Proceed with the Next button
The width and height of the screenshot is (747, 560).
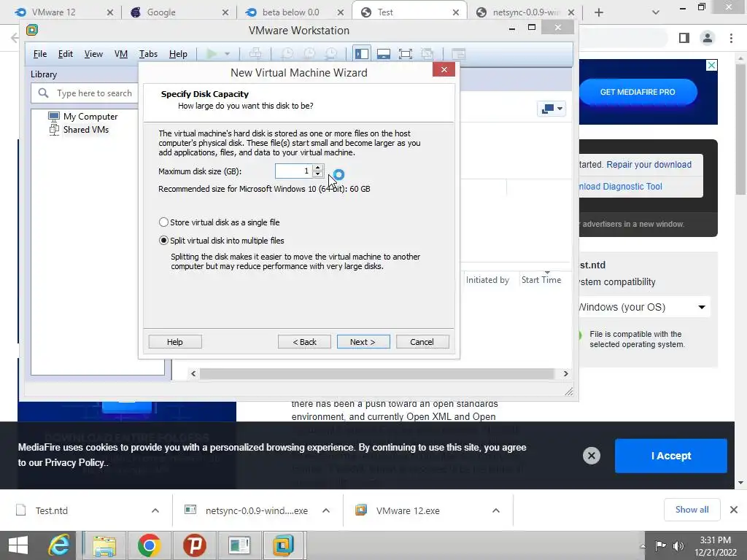[x=363, y=342]
